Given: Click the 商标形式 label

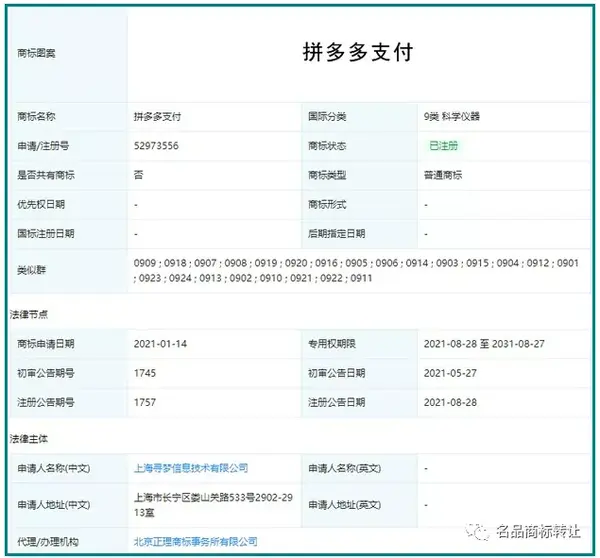Looking at the screenshot, I should point(327,204).
